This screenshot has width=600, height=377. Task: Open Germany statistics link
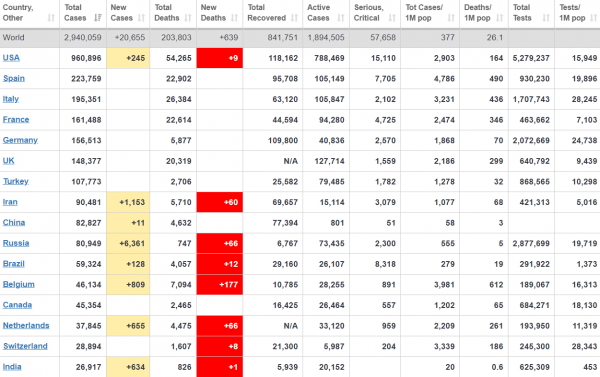point(20,140)
